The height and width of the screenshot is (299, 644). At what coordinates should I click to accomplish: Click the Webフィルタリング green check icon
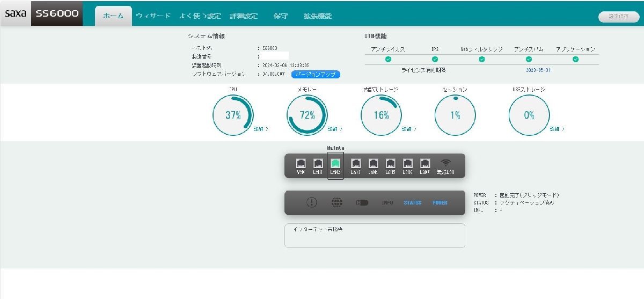pos(482,59)
